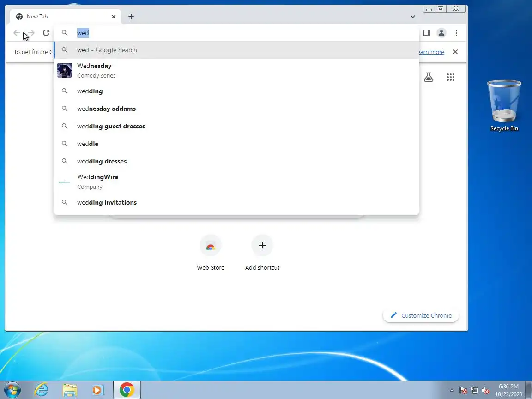Screen dimensions: 532x399
Task: Open the Web Store shortcut
Action: pyautogui.click(x=211, y=253)
